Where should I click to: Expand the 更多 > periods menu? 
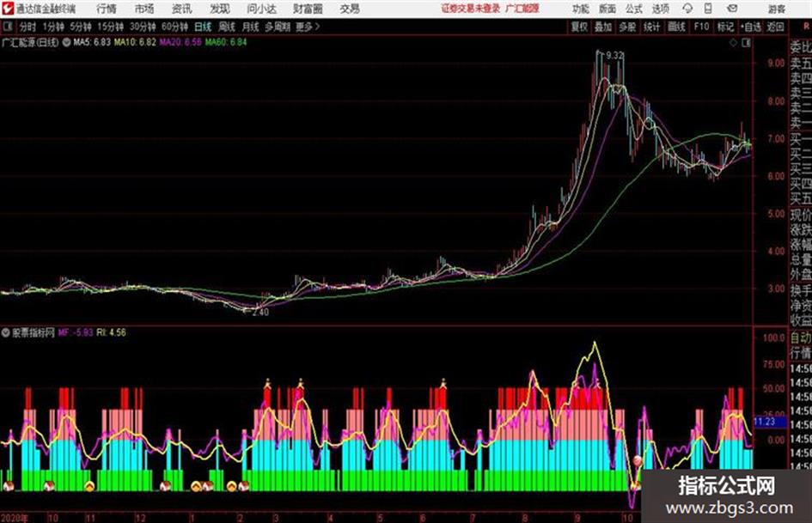tap(308, 27)
